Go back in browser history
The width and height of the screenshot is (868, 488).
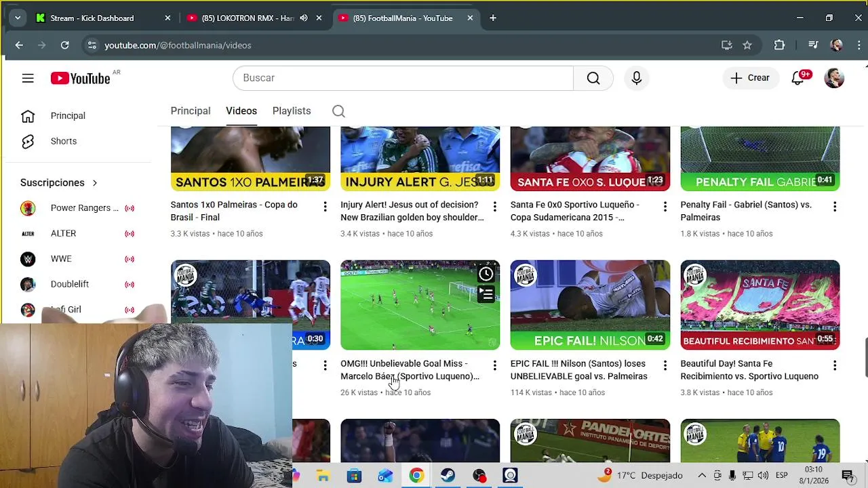tap(19, 45)
